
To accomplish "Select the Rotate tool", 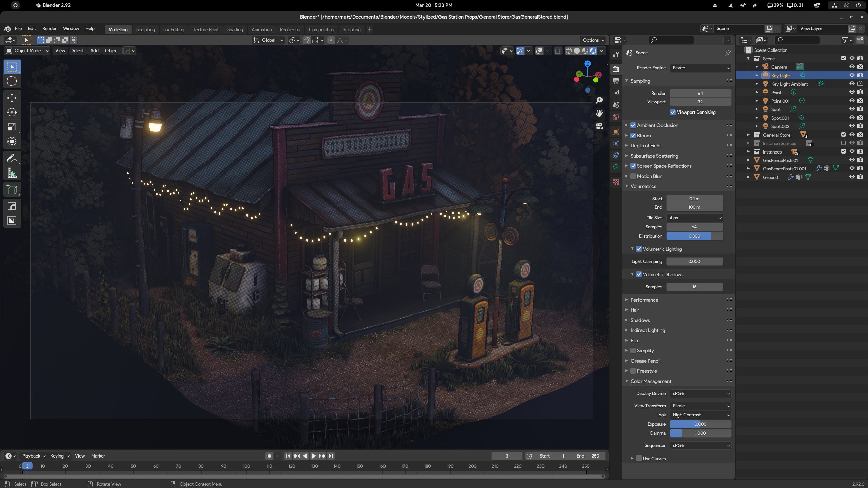I will click(x=12, y=113).
